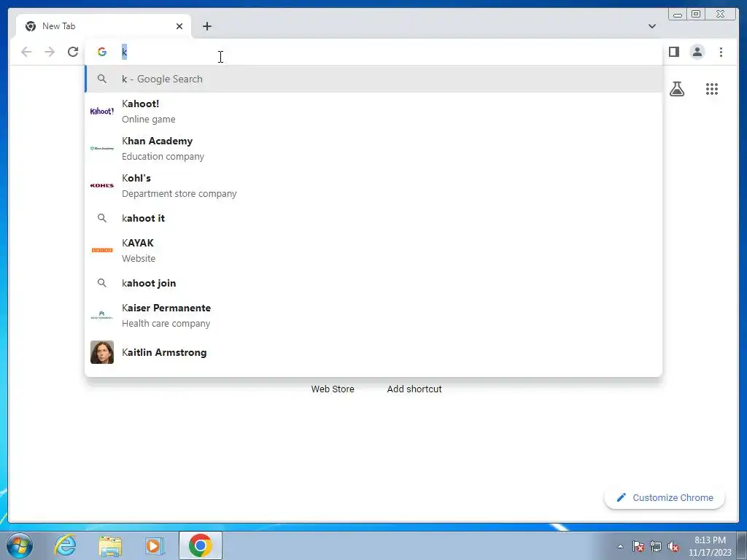Click the browser forward arrow
The image size is (747, 560).
tap(50, 52)
